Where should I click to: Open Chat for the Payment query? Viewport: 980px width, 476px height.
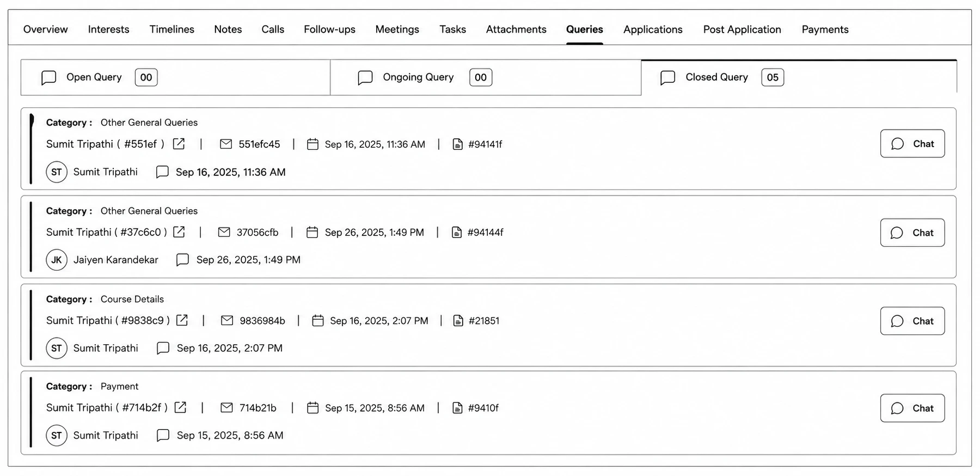[x=912, y=408]
